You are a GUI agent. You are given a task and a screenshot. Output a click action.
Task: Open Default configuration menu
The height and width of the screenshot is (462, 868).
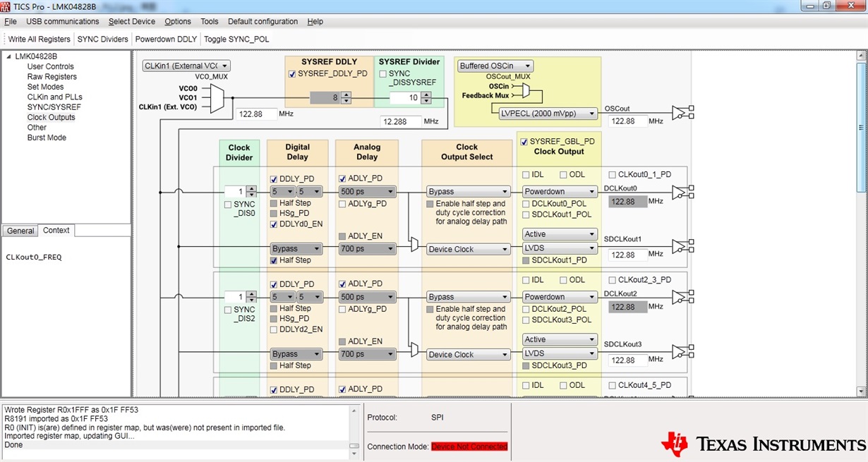[263, 22]
